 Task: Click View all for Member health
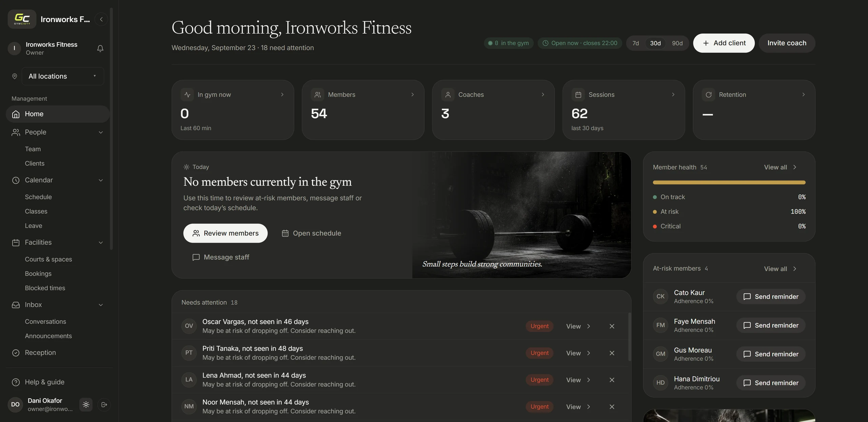(x=780, y=167)
